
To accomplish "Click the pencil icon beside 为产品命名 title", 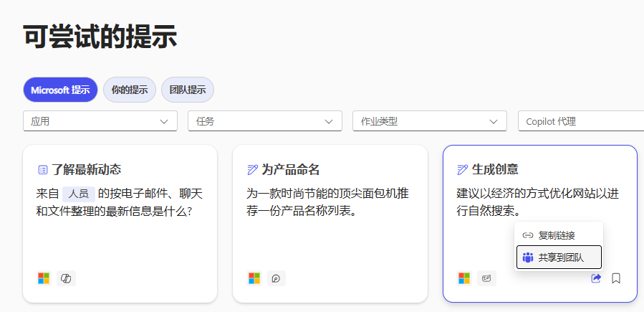I will click(252, 170).
